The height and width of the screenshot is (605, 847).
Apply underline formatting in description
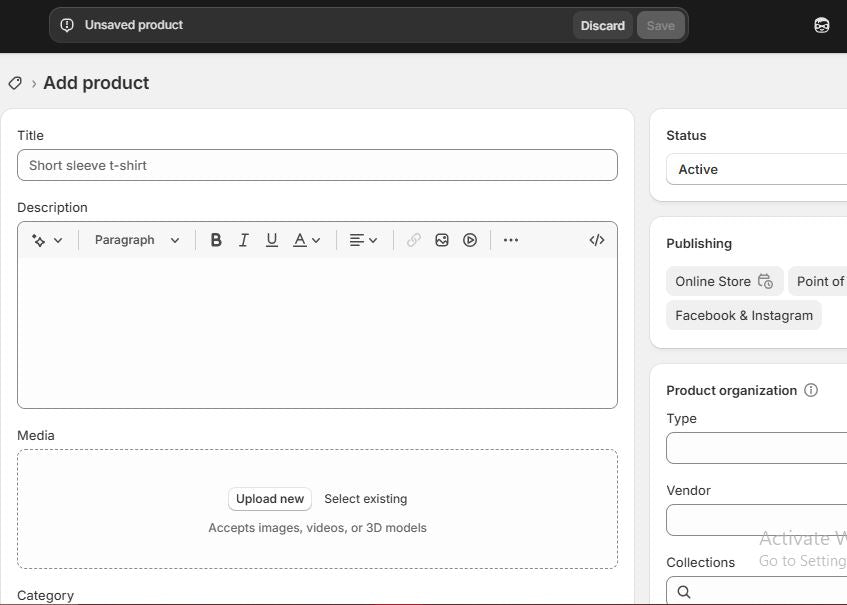(271, 240)
